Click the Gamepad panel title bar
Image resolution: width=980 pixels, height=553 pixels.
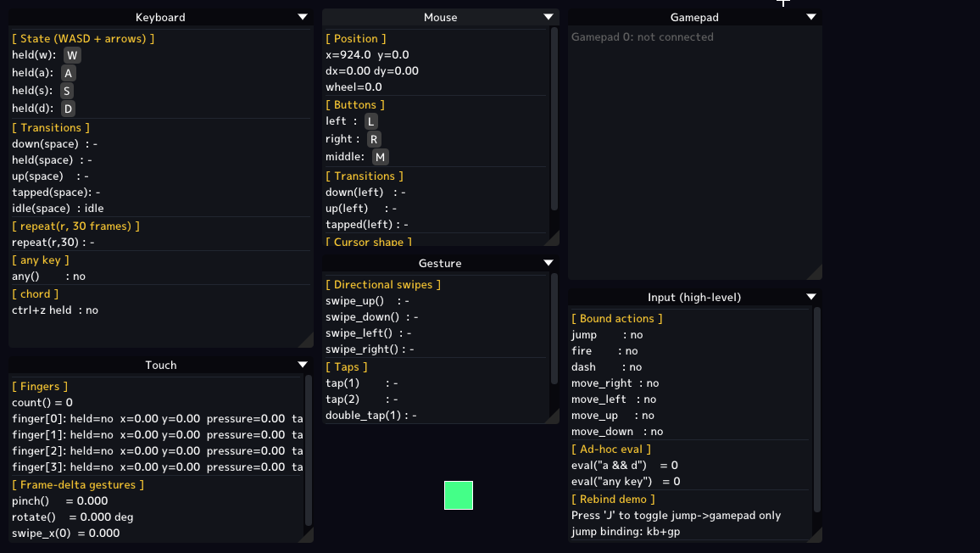click(x=695, y=17)
